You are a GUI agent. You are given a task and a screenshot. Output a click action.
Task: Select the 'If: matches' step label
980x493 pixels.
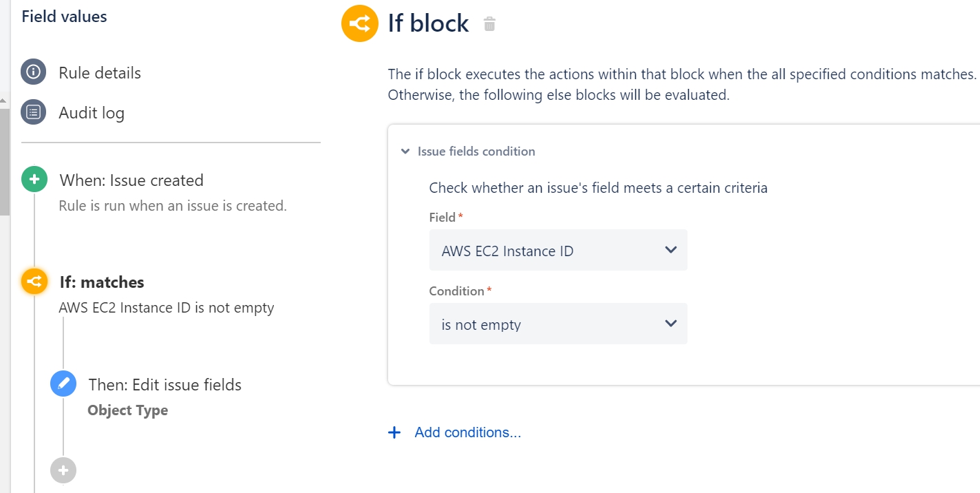(102, 282)
